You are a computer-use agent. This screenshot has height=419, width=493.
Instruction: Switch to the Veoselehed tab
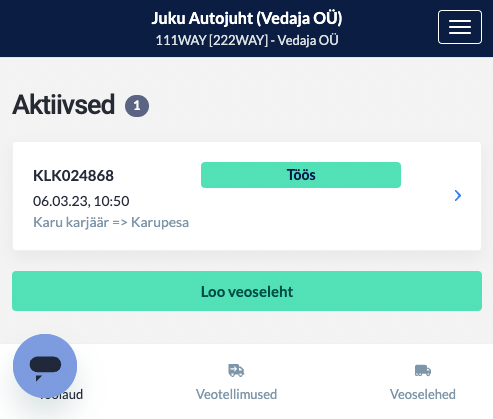[x=423, y=382]
